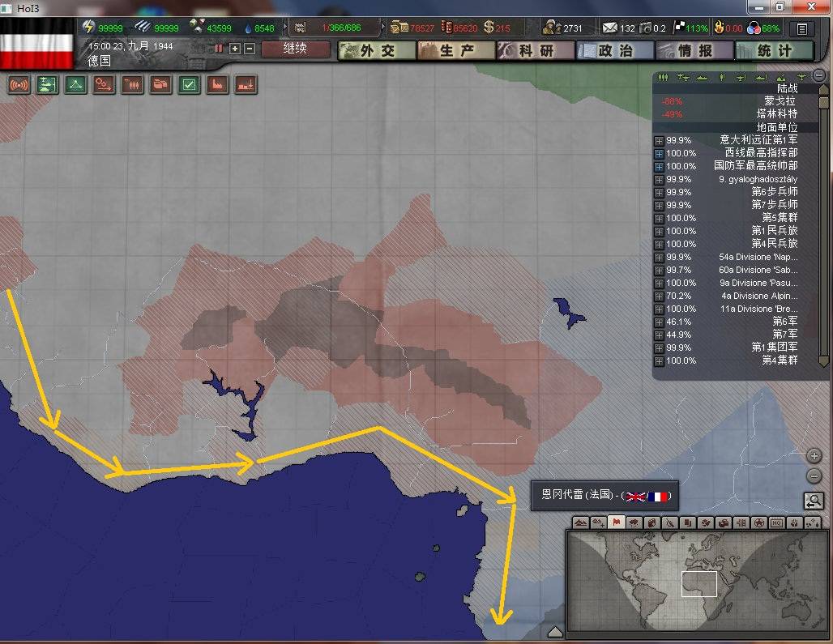Select the simple terrain map mode icon
This screenshot has height=644, width=833.
point(598,523)
